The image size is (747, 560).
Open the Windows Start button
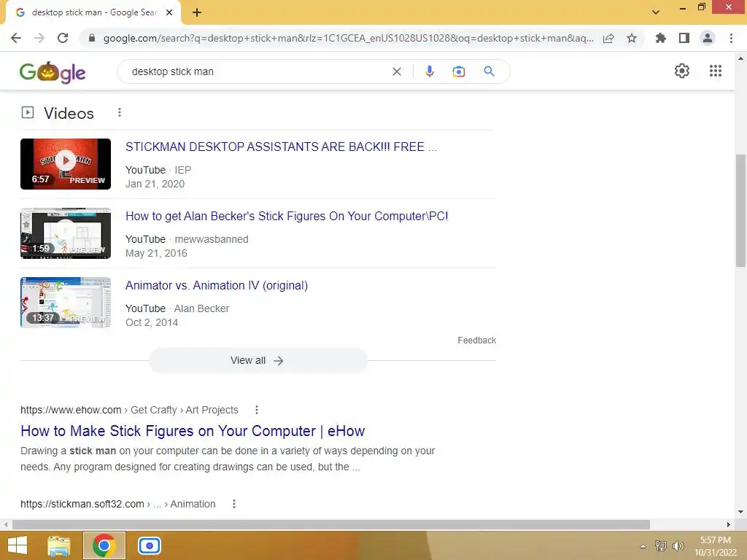(x=18, y=545)
